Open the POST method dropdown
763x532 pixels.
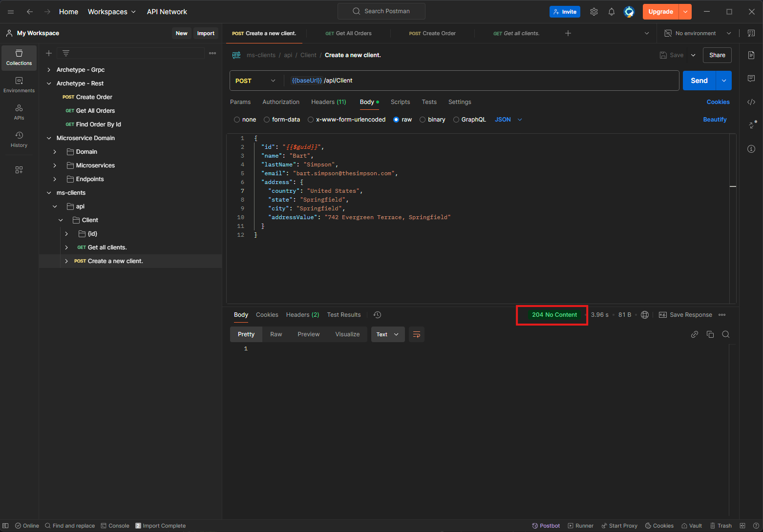pos(255,81)
